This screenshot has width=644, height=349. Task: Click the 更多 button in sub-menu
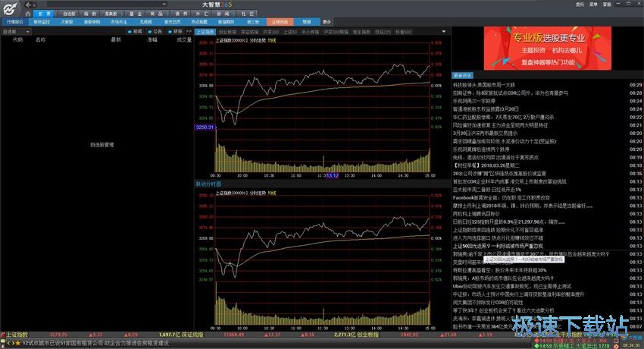point(327,22)
